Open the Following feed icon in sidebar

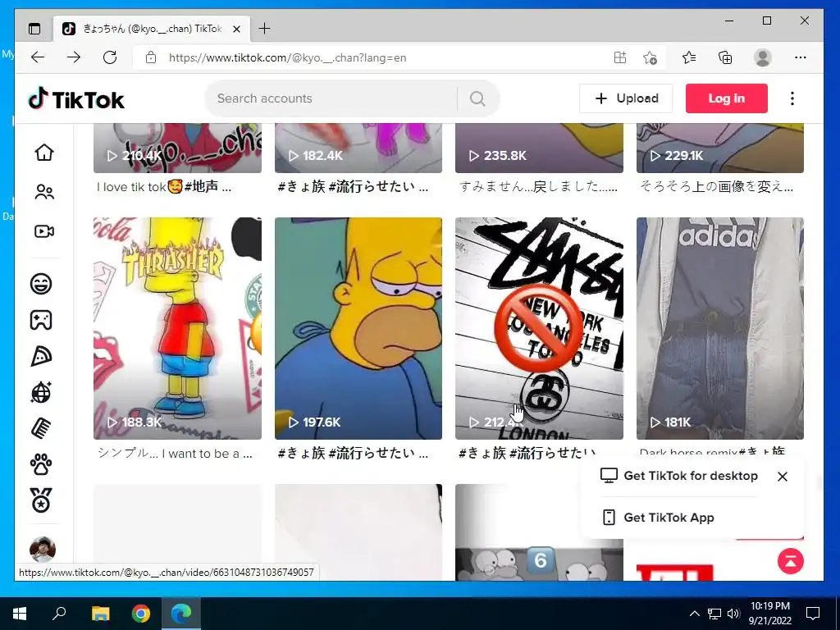point(44,192)
